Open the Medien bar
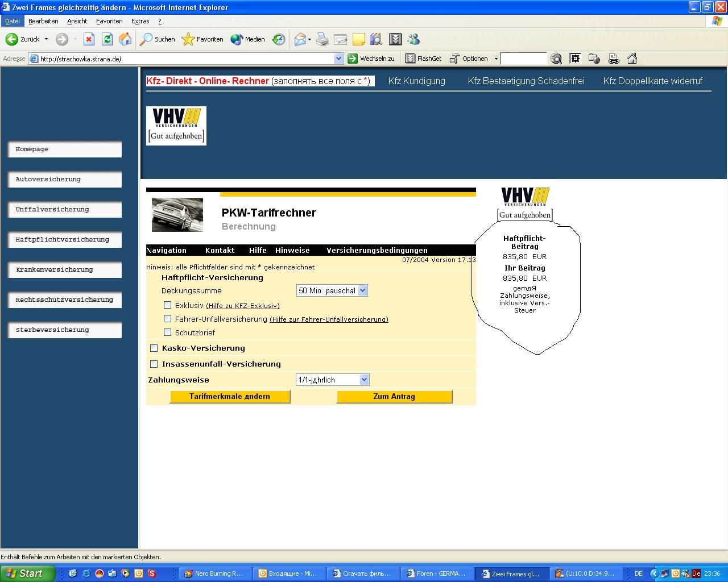 pyautogui.click(x=248, y=39)
